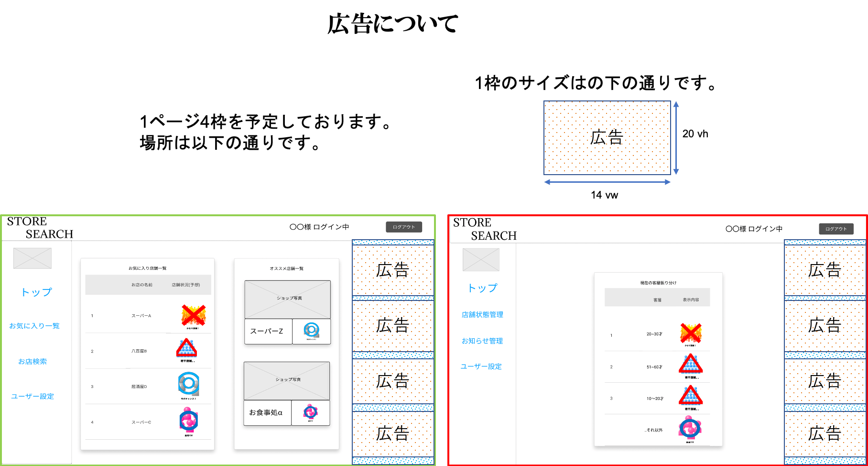Click the crowded red-X status icon for スーパーA
The image size is (868, 466).
[x=193, y=315]
